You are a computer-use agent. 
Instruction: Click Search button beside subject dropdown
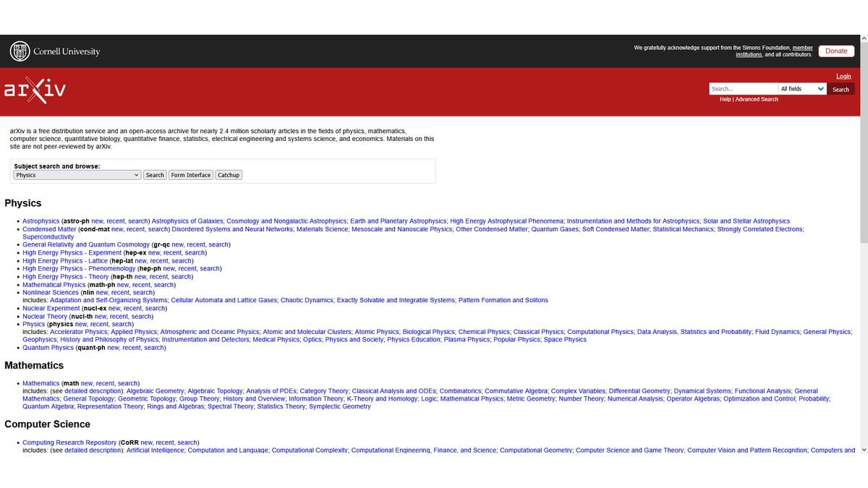[x=155, y=175]
